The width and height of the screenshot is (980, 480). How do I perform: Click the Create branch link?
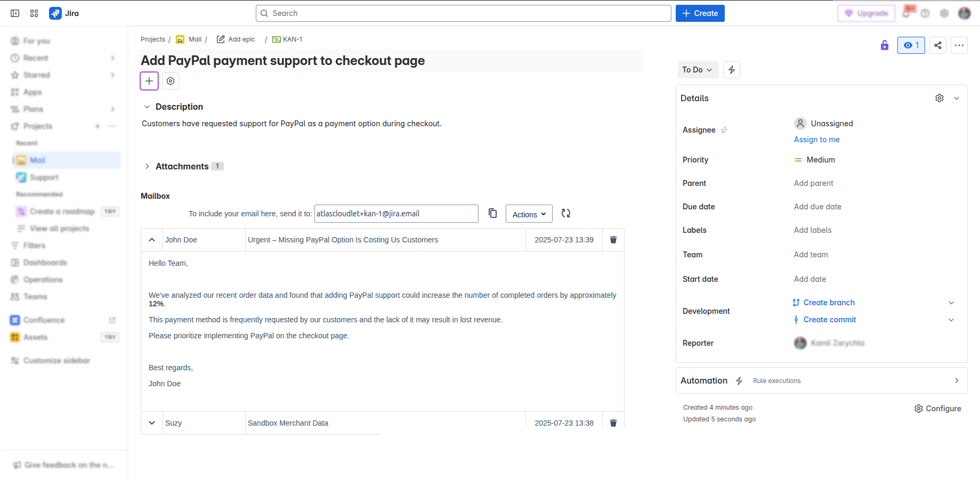point(829,303)
